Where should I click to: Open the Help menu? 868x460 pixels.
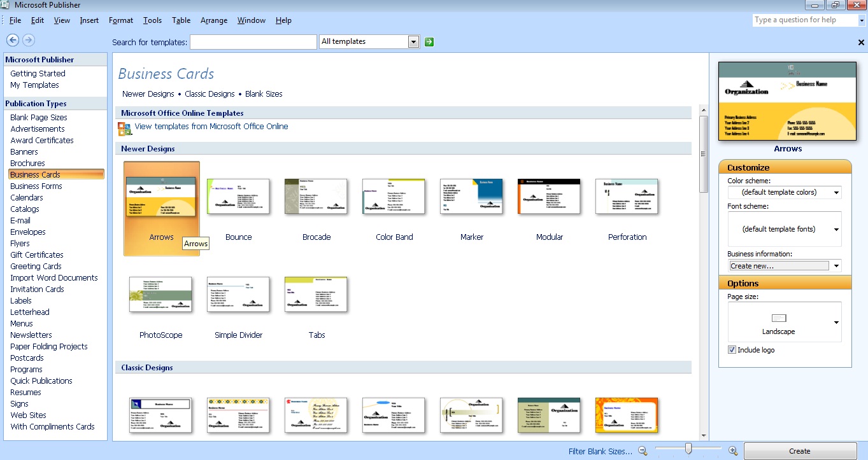[x=283, y=20]
